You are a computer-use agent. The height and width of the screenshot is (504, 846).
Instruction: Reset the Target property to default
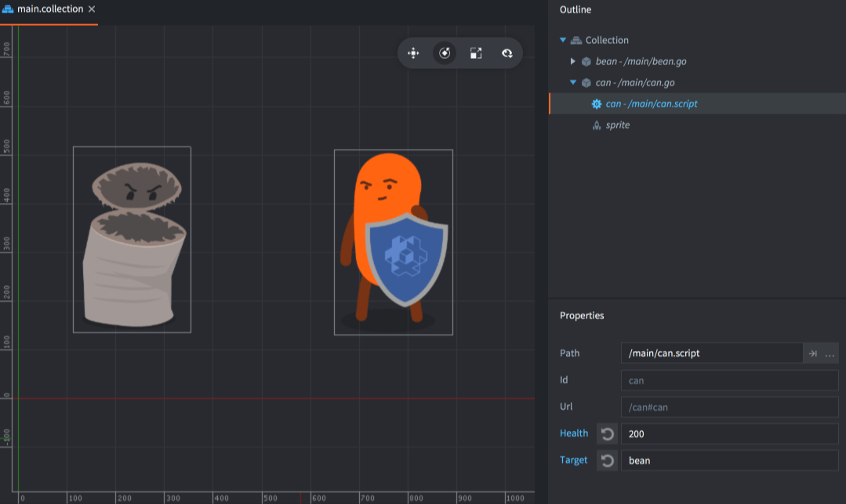606,460
